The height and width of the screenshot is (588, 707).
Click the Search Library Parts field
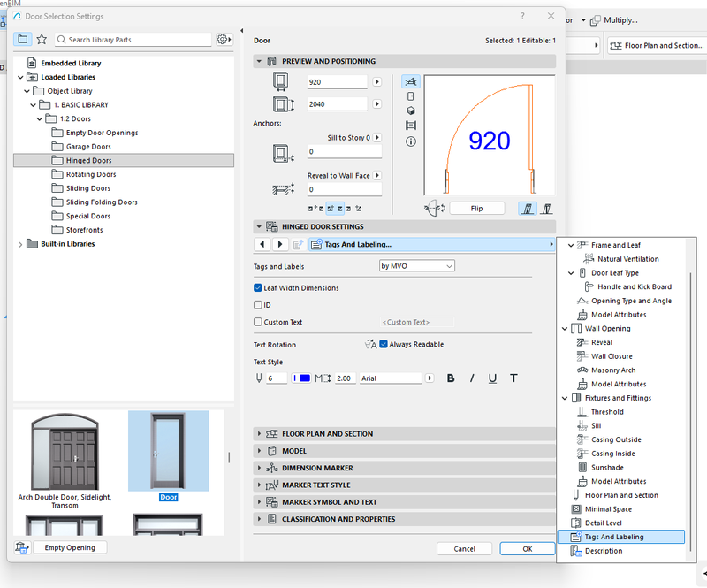point(133,40)
